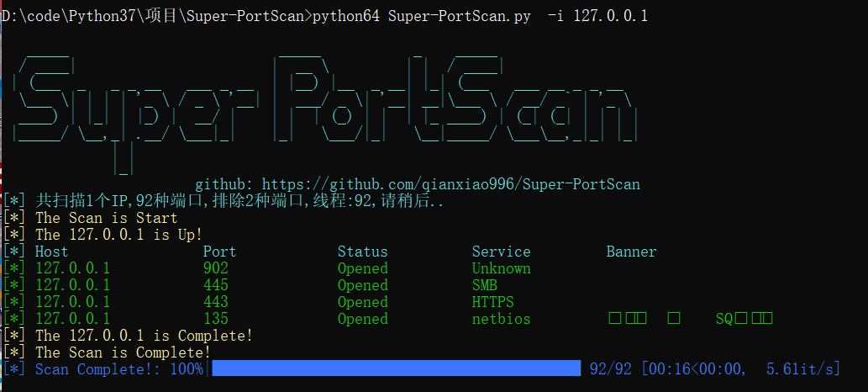
Task: Click the line 'The 127.0.0.1 is Up!'
Action: click(x=119, y=235)
